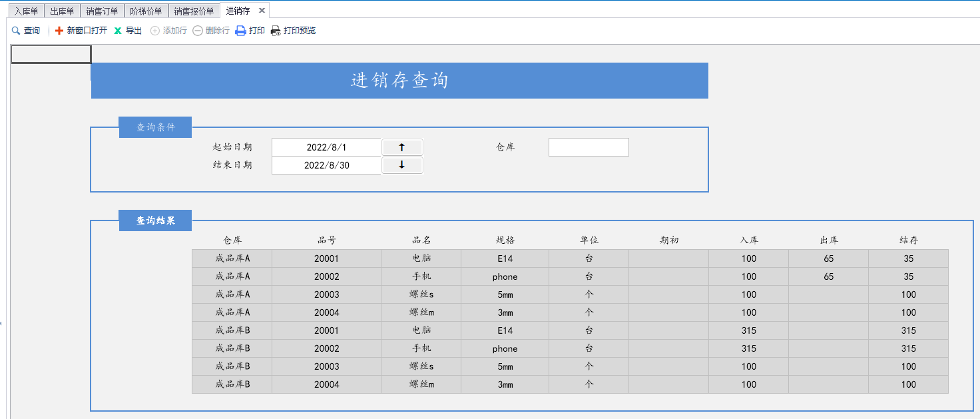
Task: Click the 添加行 add row icon
Action: tap(155, 31)
